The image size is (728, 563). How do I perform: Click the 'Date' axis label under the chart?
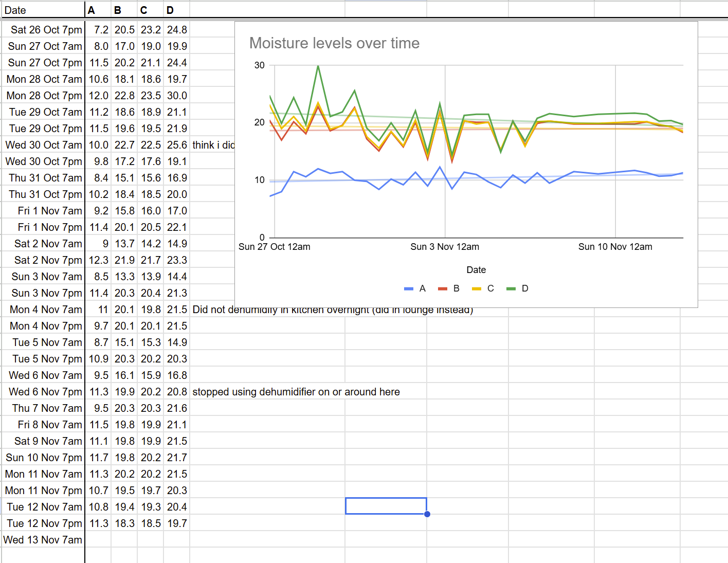coord(476,269)
